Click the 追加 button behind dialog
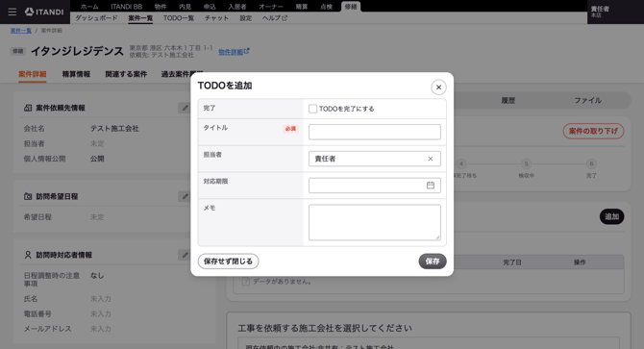 (x=611, y=216)
